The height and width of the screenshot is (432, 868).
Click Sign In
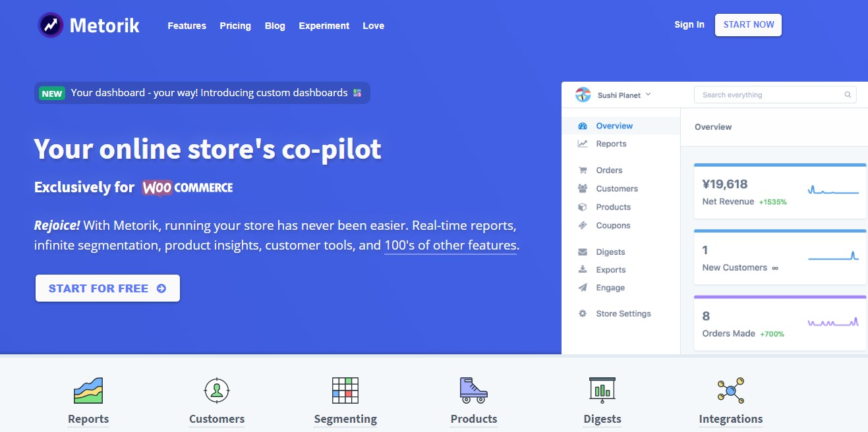[x=689, y=24]
